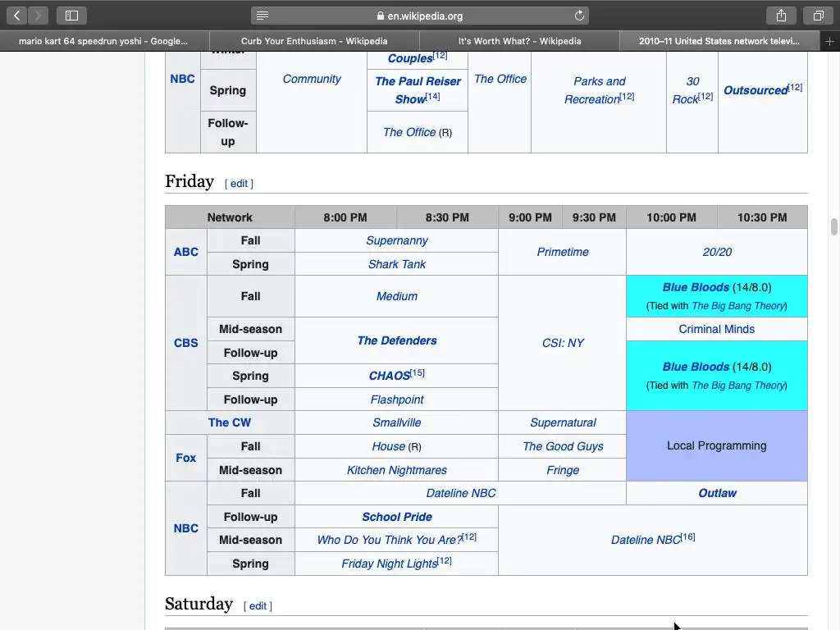Select the Local Programming cell
Viewport: 840px width, 630px height.
pyautogui.click(x=717, y=445)
